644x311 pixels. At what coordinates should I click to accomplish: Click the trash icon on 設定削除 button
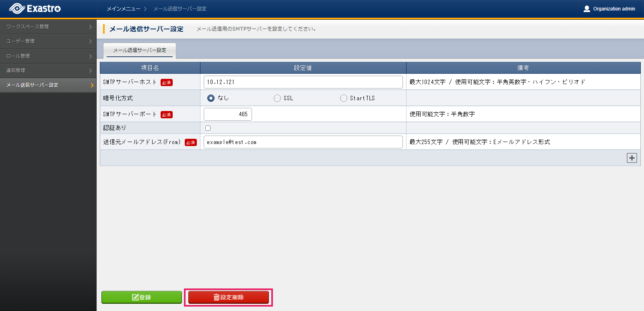coord(216,297)
